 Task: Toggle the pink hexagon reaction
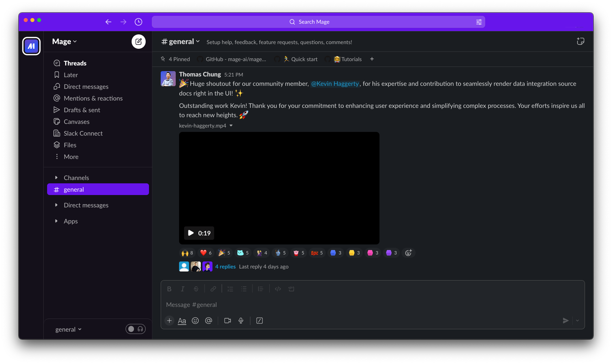pyautogui.click(x=373, y=253)
